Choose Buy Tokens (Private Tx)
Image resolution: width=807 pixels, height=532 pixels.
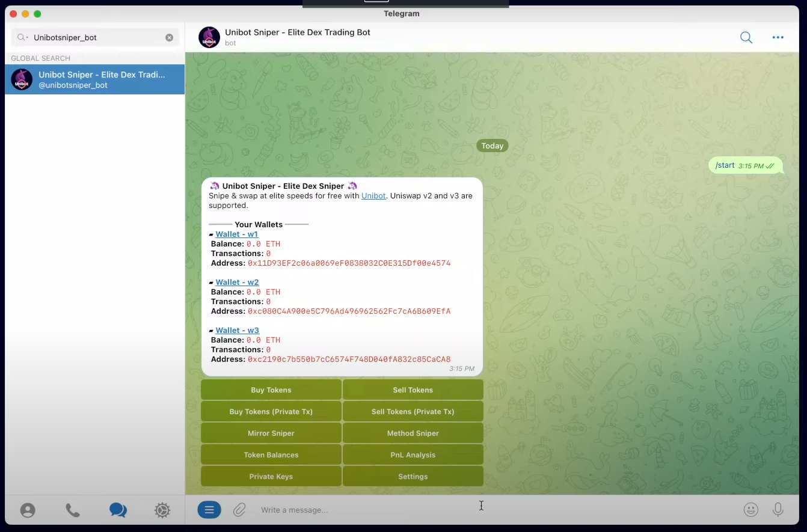point(271,412)
